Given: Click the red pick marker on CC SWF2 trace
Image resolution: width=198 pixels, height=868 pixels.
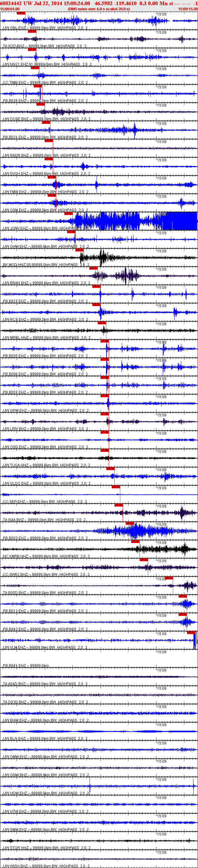Looking at the screenshot, I should point(143,559).
